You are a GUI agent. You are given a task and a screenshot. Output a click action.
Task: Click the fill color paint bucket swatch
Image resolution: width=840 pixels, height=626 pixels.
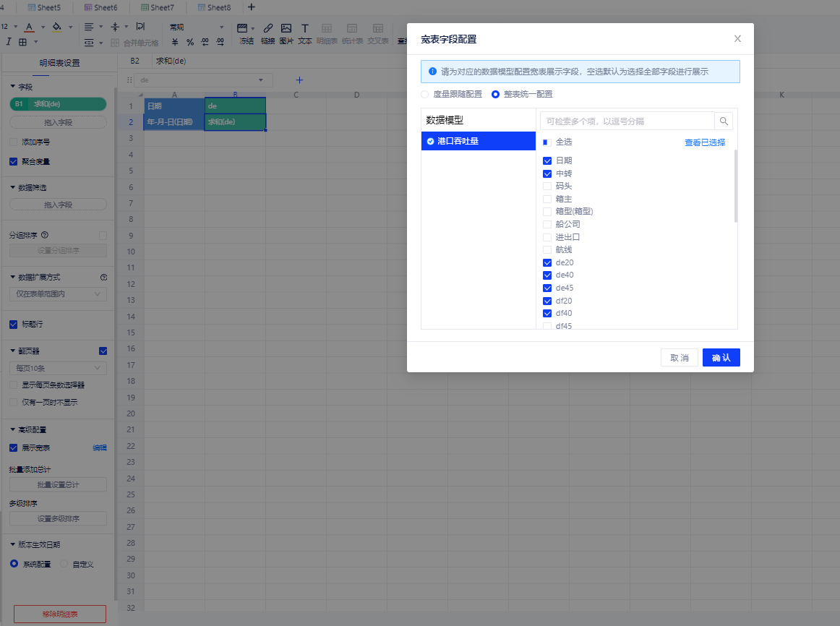pyautogui.click(x=56, y=27)
